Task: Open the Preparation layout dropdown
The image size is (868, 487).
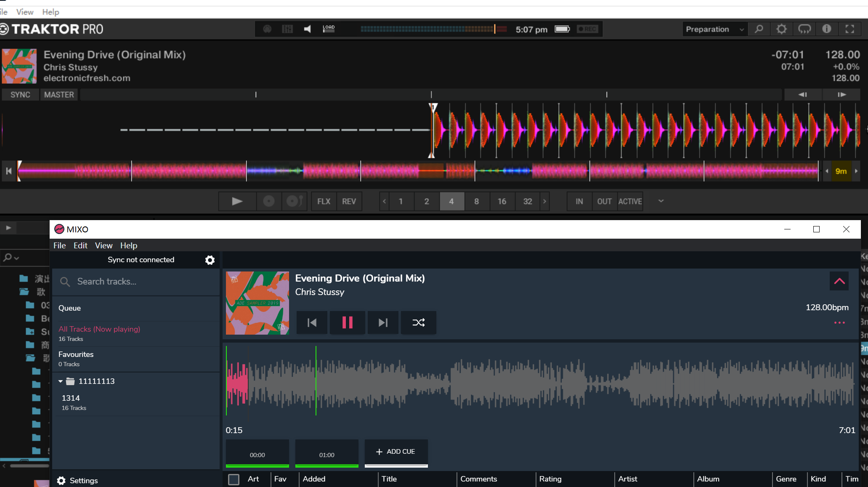Action: pyautogui.click(x=714, y=29)
